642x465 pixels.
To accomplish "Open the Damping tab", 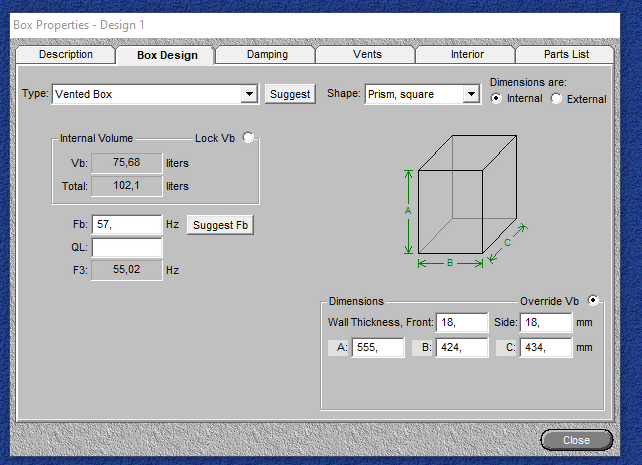I will (267, 54).
